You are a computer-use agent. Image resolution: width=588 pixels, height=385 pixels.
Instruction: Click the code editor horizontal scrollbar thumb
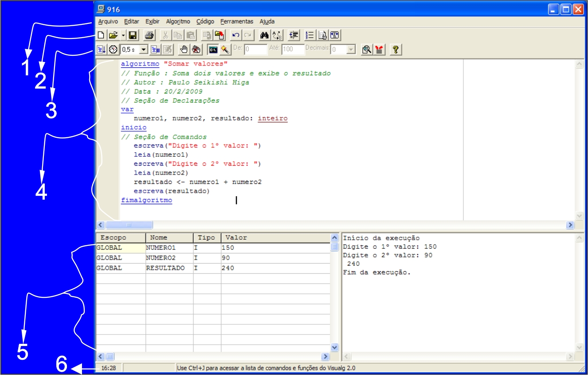tap(129, 225)
